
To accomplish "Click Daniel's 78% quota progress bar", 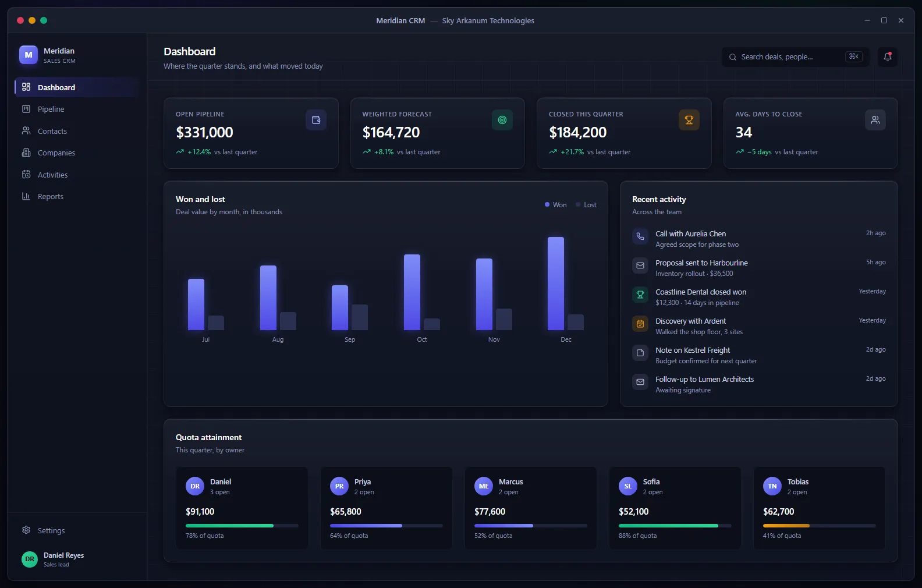I will tap(242, 526).
